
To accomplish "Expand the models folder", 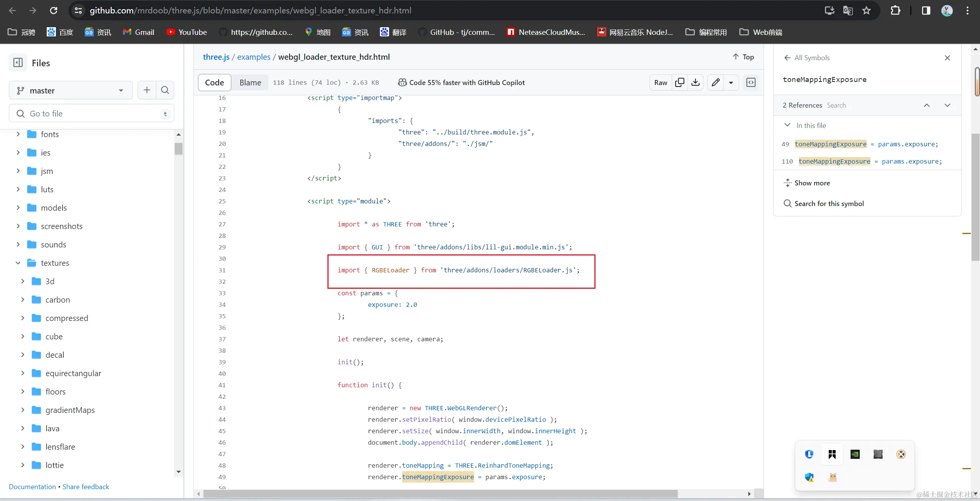I will click(18, 208).
